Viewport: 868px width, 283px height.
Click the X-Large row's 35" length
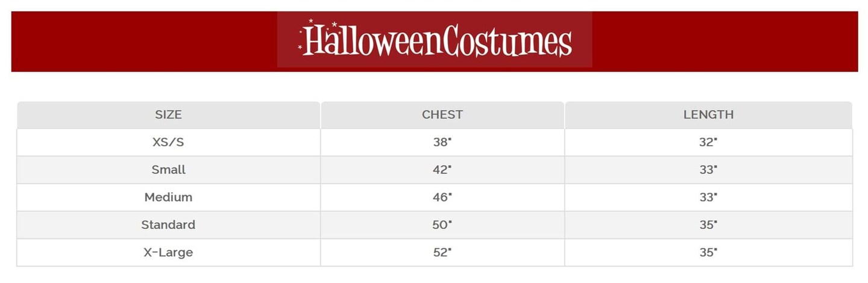708,252
